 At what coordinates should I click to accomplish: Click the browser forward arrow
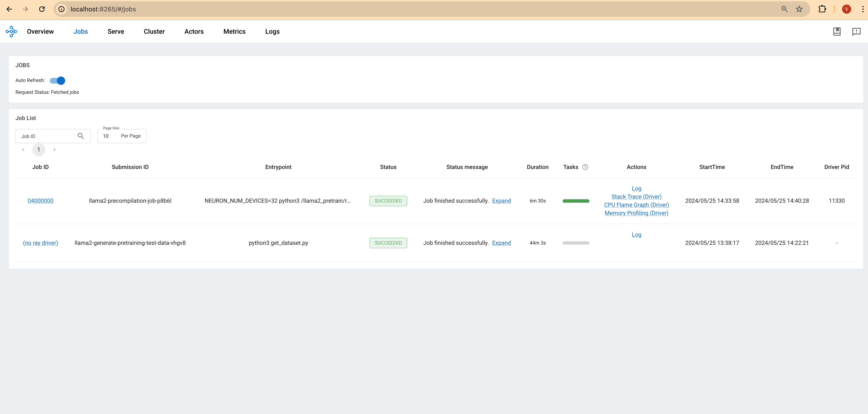point(26,9)
